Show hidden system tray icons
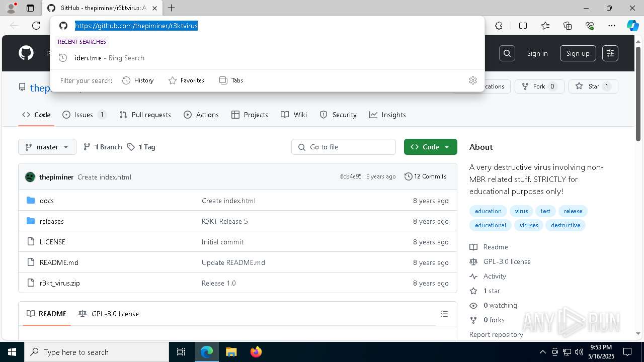The image size is (644, 362). click(x=542, y=352)
